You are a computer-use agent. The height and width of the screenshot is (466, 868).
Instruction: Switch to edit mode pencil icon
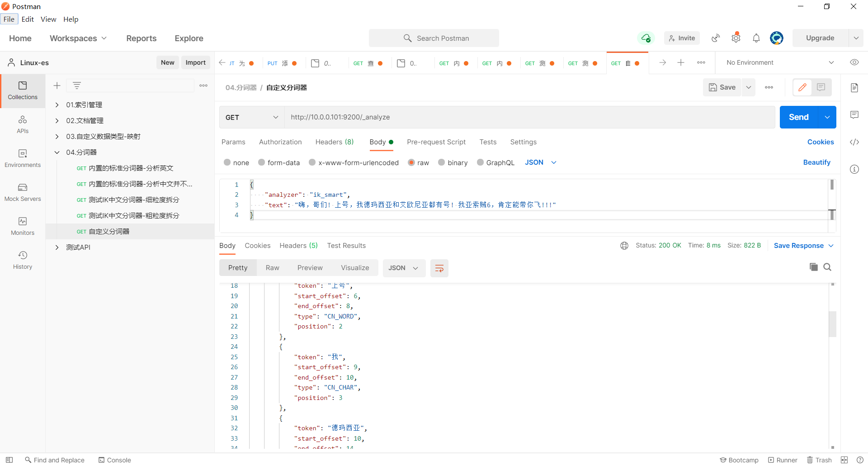coord(802,87)
